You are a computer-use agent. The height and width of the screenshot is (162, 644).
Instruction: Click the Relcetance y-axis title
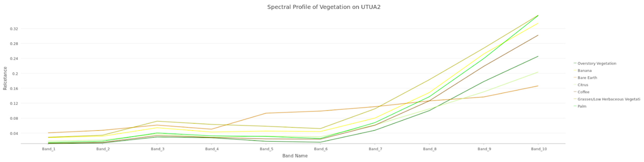coord(5,78)
